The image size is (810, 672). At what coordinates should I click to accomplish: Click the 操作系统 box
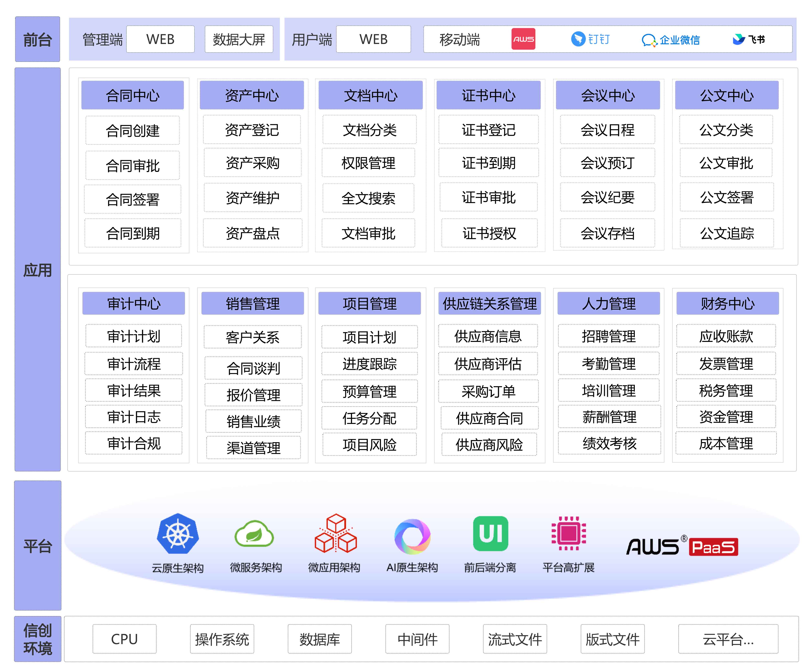222,639
